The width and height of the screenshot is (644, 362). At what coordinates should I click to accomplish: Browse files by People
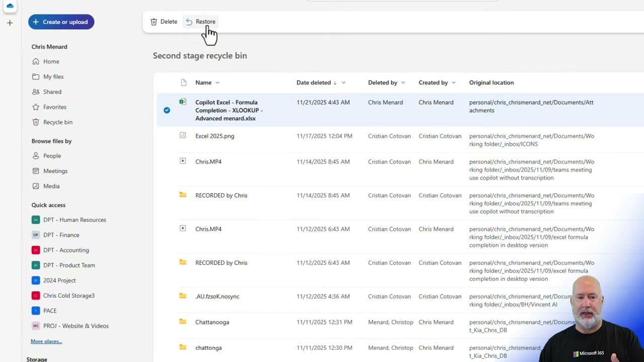coord(52,156)
